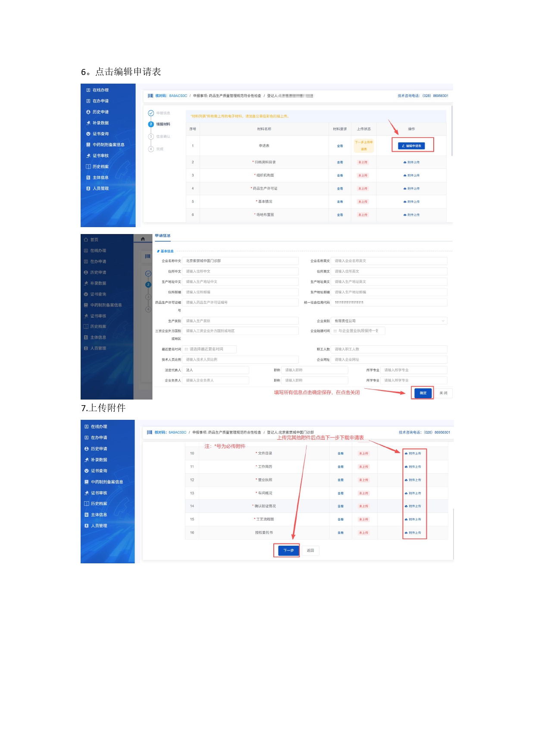Screen dimensions: 535x756
Task: Click 补录数据 icon in step 7 sidebar
Action: (87, 460)
